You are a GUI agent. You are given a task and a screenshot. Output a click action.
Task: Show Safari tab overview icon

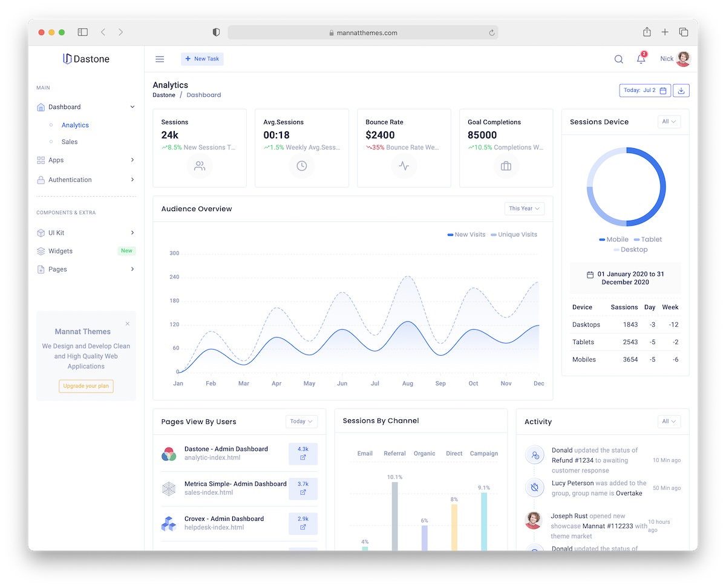tap(684, 32)
